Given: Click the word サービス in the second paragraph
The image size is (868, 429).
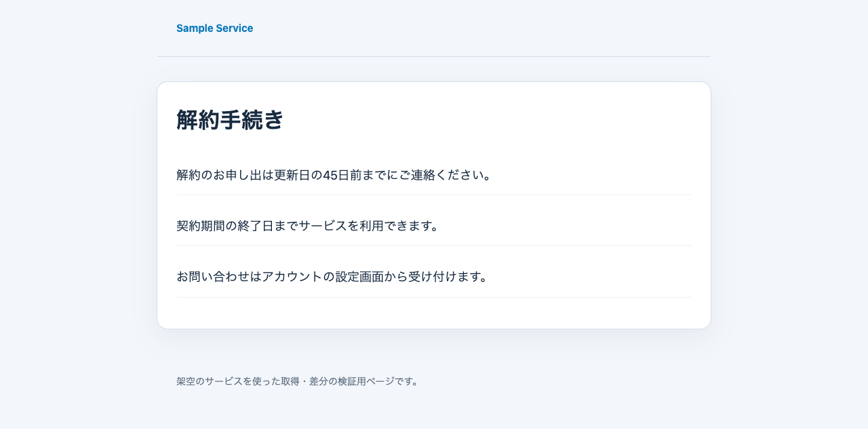Looking at the screenshot, I should point(323,226).
